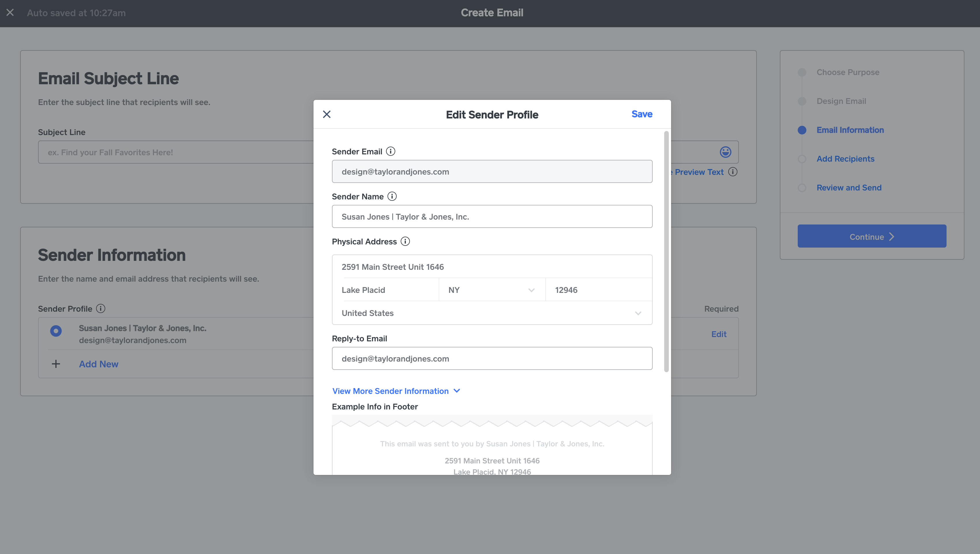This screenshot has height=554, width=980.
Task: Edit the 12946 zip code field
Action: pos(599,290)
